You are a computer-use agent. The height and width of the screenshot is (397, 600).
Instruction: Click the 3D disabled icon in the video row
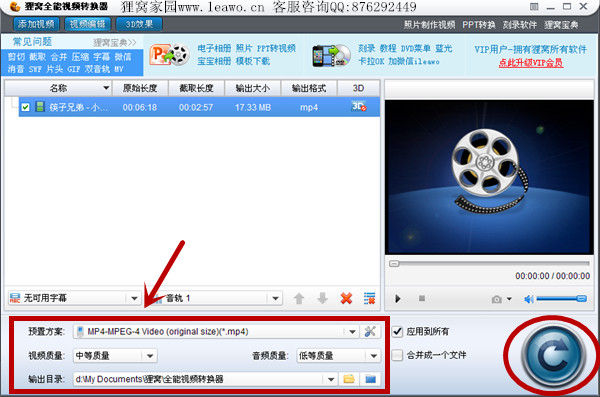tap(359, 106)
